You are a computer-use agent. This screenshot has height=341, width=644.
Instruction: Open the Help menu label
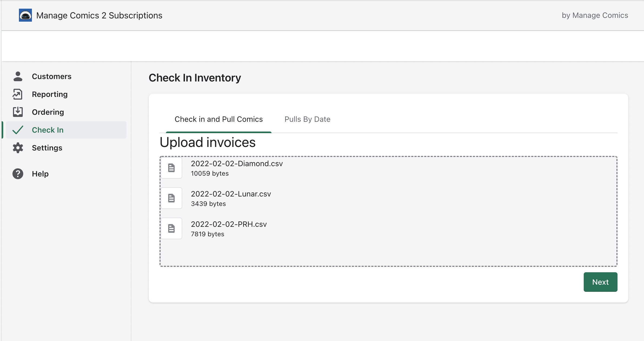(40, 174)
